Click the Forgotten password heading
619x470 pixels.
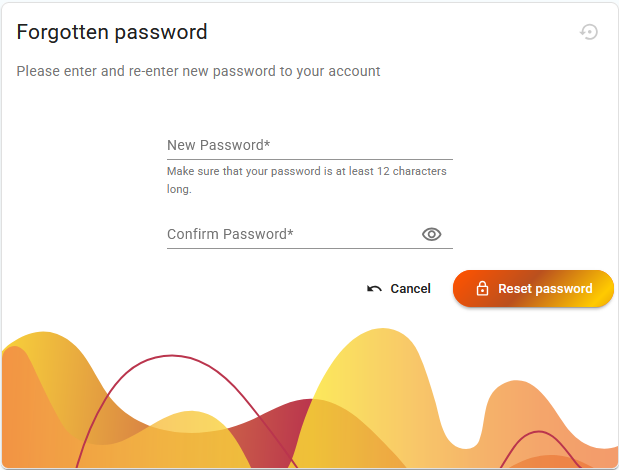112,32
